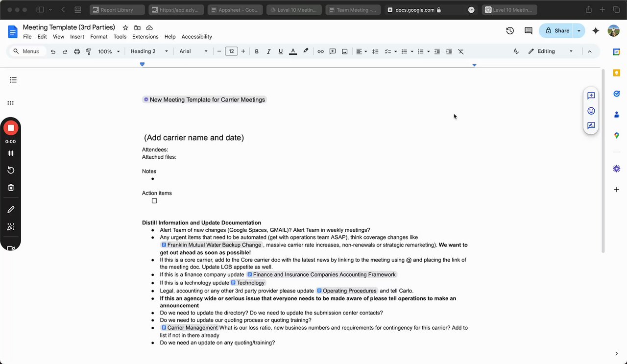Open Google Tasks in side panel
Image resolution: width=627 pixels, height=364 pixels.
pos(617,94)
